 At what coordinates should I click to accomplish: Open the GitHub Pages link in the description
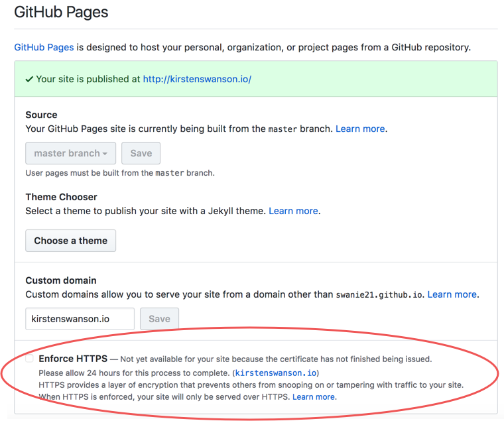pyautogui.click(x=44, y=47)
